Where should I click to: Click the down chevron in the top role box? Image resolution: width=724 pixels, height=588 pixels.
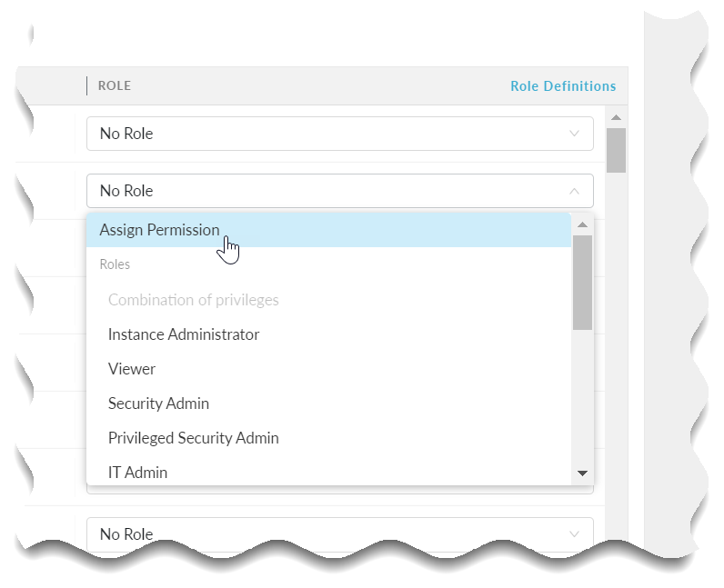pyautogui.click(x=574, y=134)
